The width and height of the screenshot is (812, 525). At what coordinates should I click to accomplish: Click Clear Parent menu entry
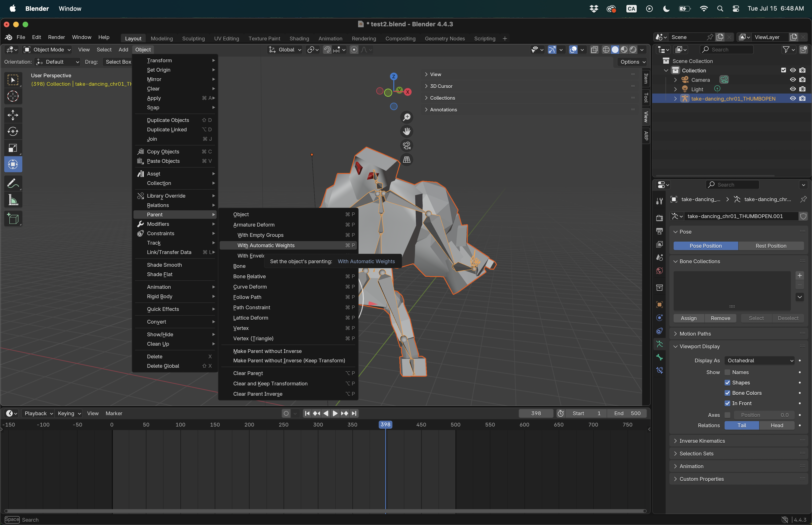click(x=288, y=373)
